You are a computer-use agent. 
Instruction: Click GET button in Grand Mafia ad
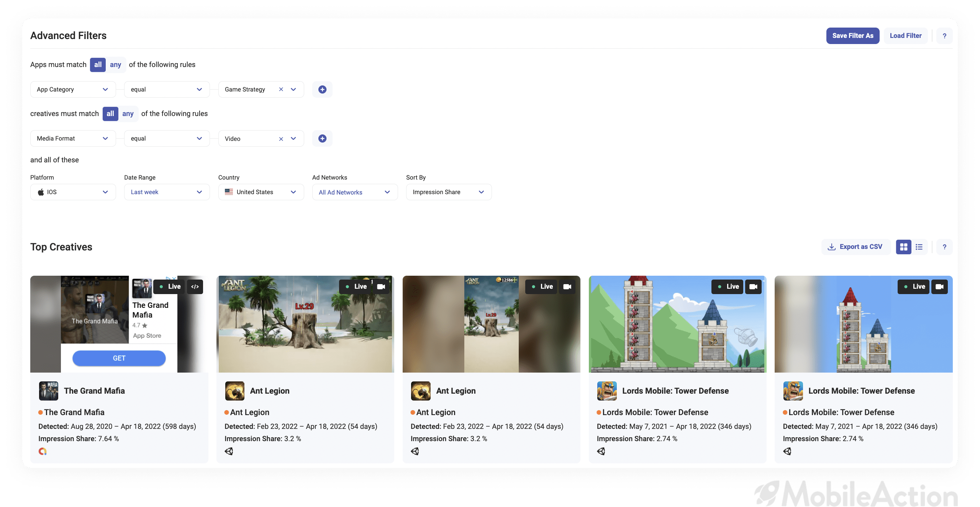[x=119, y=358]
